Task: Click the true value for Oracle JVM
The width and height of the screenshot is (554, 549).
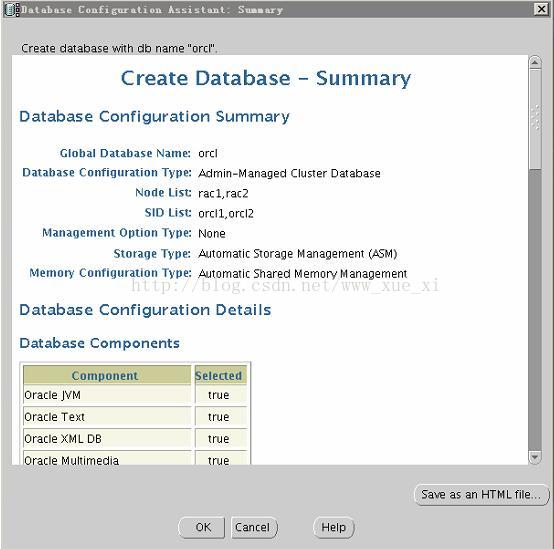Action: 219,395
